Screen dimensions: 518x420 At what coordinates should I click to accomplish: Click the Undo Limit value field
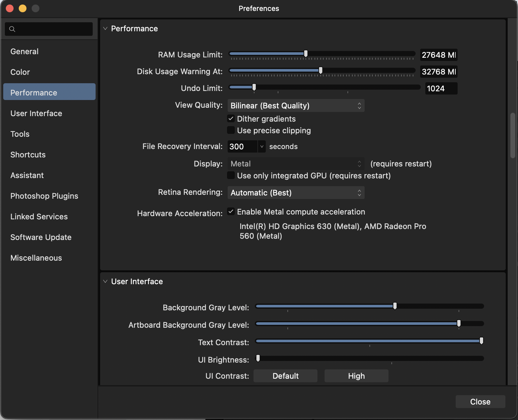click(441, 89)
